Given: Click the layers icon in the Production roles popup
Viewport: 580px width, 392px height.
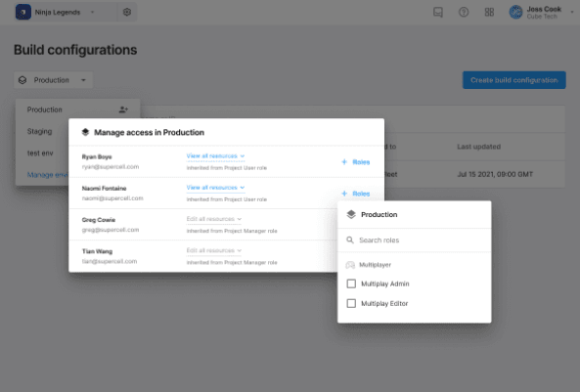Looking at the screenshot, I should (x=351, y=214).
